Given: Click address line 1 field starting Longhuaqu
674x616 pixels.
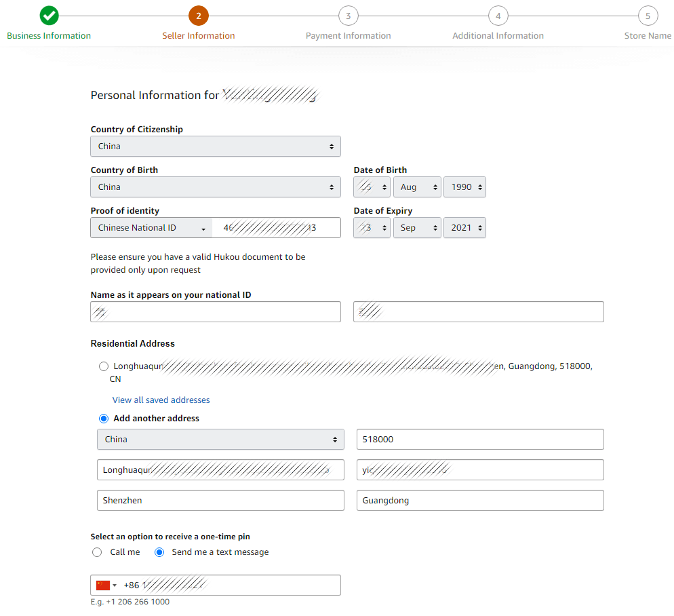Looking at the screenshot, I should pos(220,469).
